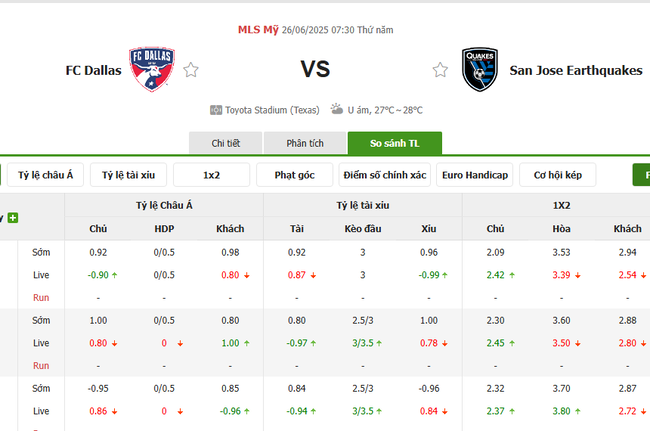This screenshot has width=650, height=431.
Task: Select the Euro Handicap filter
Action: pyautogui.click(x=474, y=176)
